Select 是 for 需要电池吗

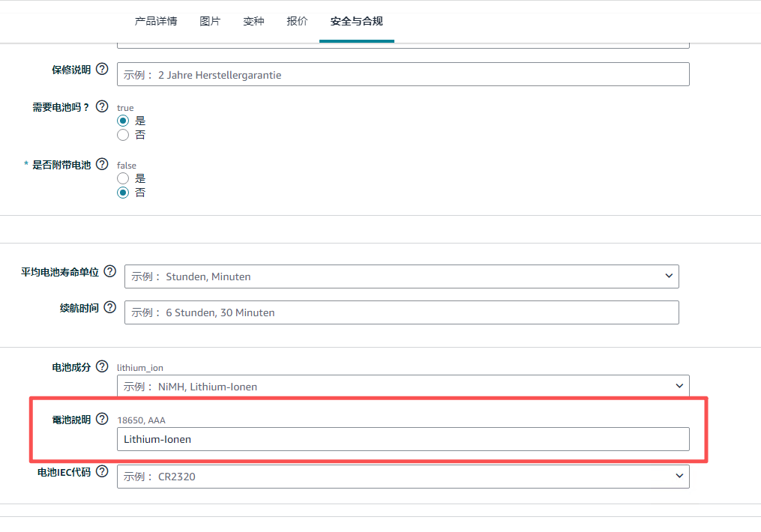[x=123, y=121]
